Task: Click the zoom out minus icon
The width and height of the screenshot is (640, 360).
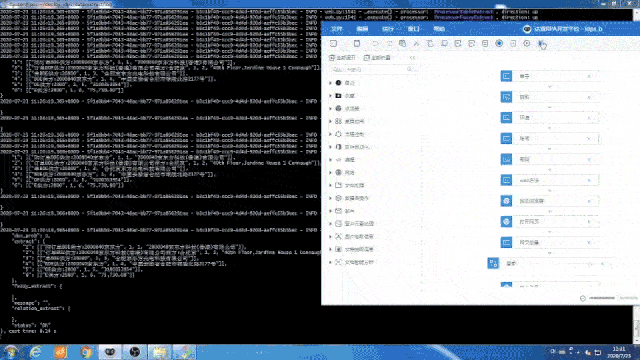Action: click(x=583, y=298)
